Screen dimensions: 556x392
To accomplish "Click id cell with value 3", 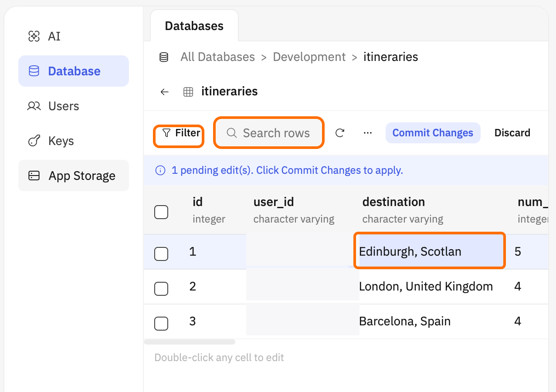I will 193,321.
